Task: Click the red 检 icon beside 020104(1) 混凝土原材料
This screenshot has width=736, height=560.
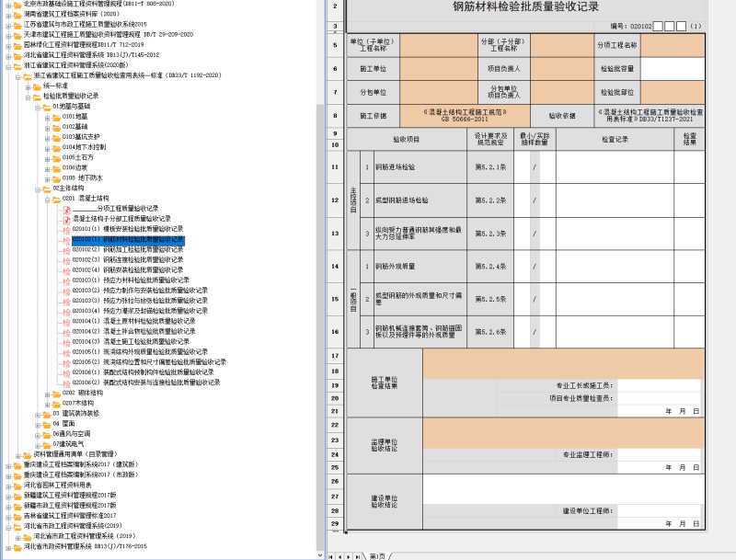Action: [x=65, y=321]
